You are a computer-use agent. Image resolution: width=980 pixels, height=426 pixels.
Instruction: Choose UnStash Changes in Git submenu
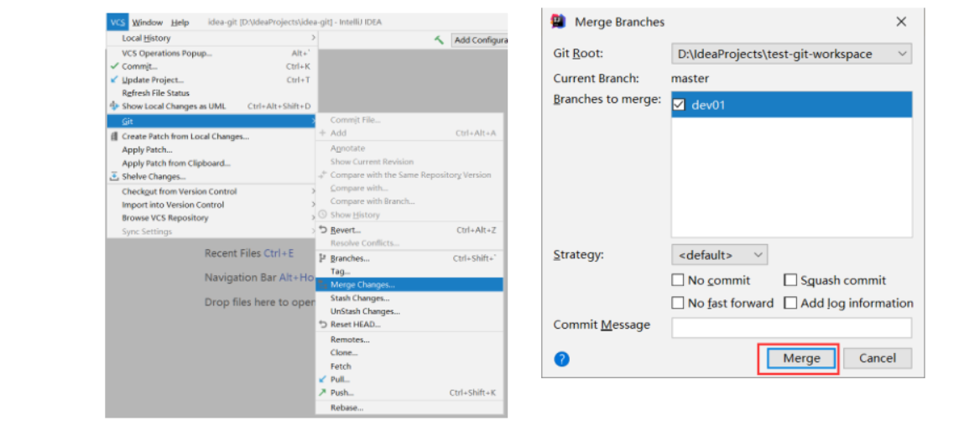(x=409, y=311)
